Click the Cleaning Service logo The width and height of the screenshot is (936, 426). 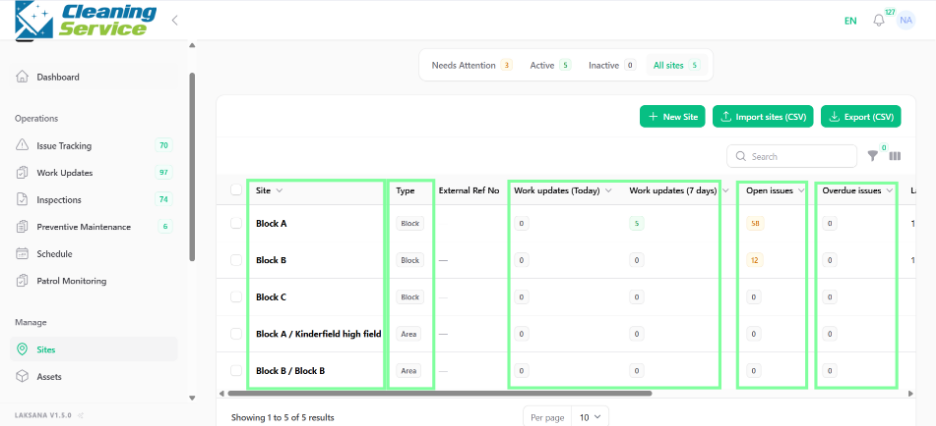pos(86,20)
